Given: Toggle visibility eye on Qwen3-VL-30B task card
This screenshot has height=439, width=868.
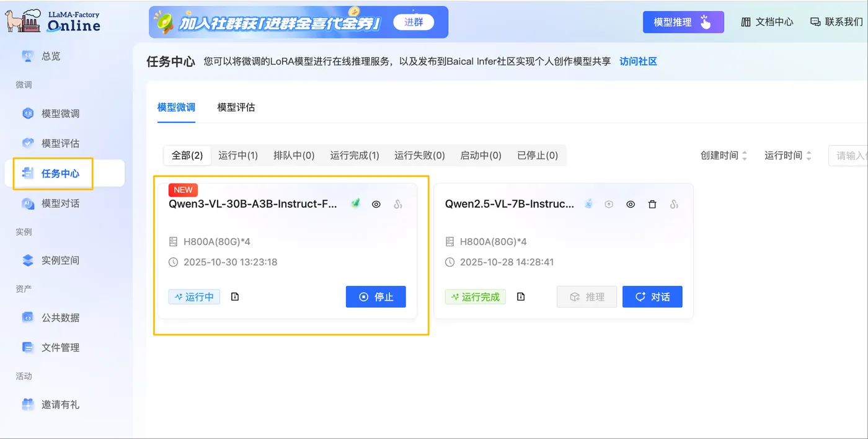Looking at the screenshot, I should [376, 203].
